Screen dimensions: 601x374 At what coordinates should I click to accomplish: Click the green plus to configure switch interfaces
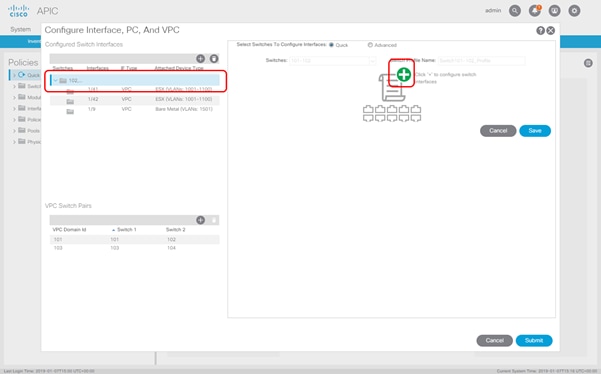pos(404,74)
